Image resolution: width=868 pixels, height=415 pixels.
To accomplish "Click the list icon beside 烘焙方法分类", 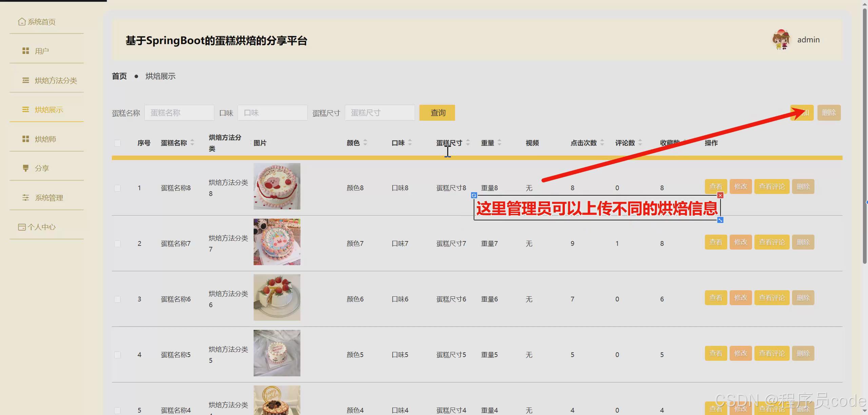I will 25,80.
